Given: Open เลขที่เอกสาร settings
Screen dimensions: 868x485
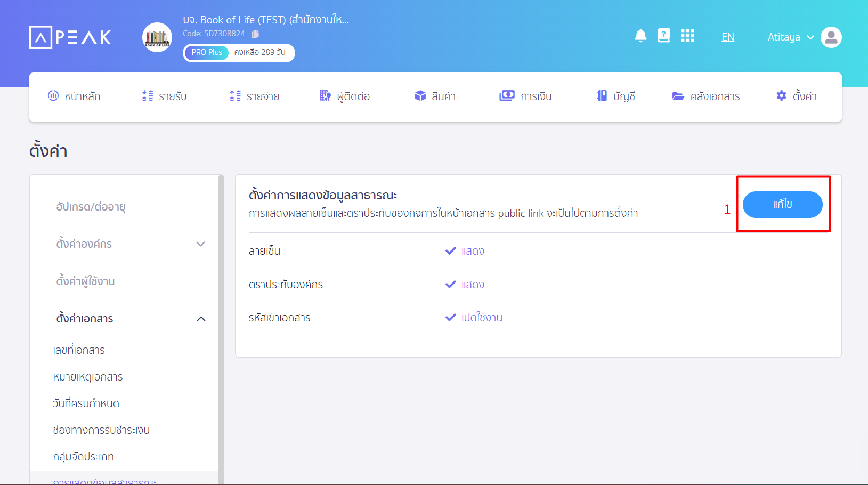Looking at the screenshot, I should click(79, 350).
